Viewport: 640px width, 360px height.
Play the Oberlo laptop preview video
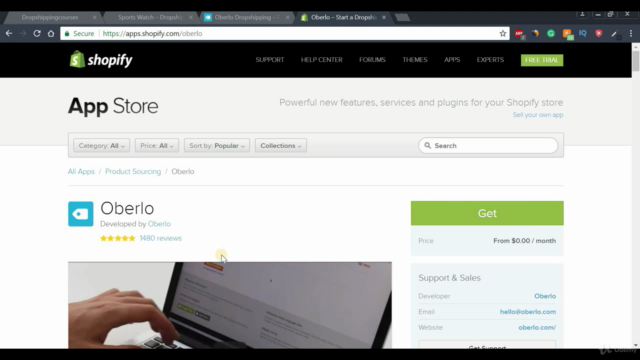click(x=230, y=305)
